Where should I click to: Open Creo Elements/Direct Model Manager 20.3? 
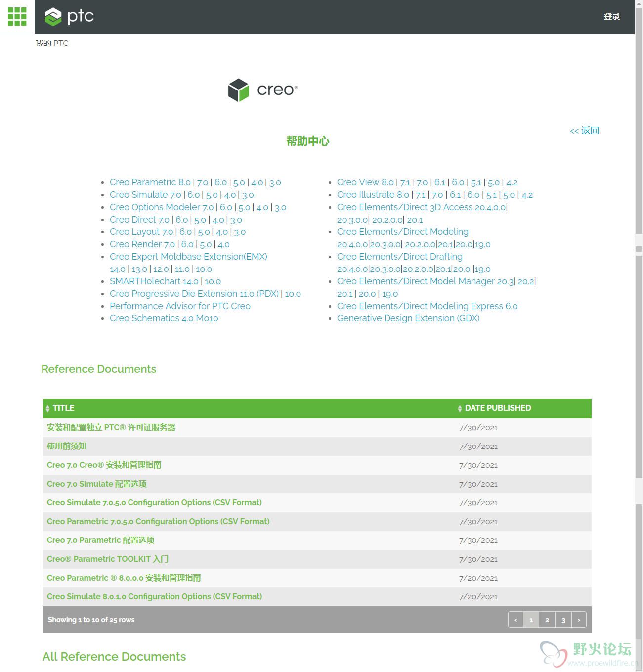click(x=426, y=281)
